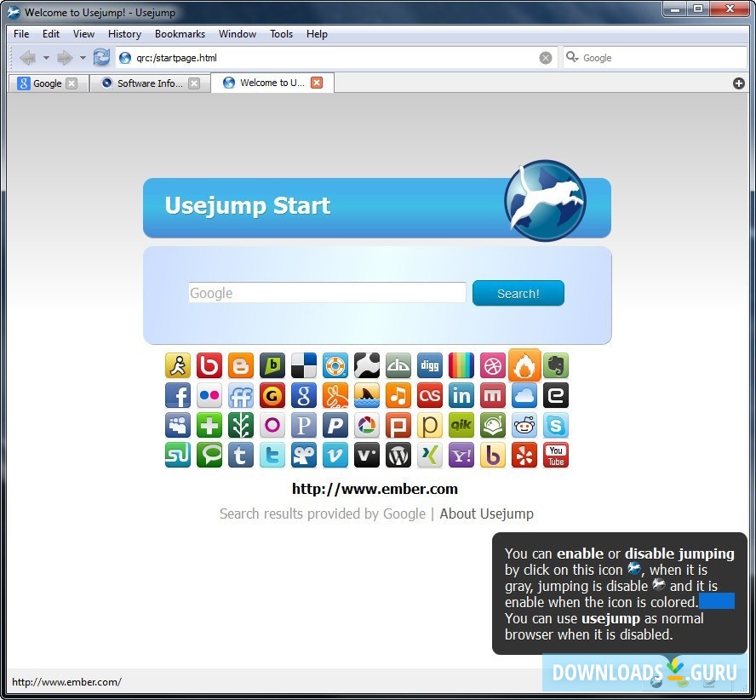Open the PayPal P icon
The image size is (756, 700).
click(335, 425)
